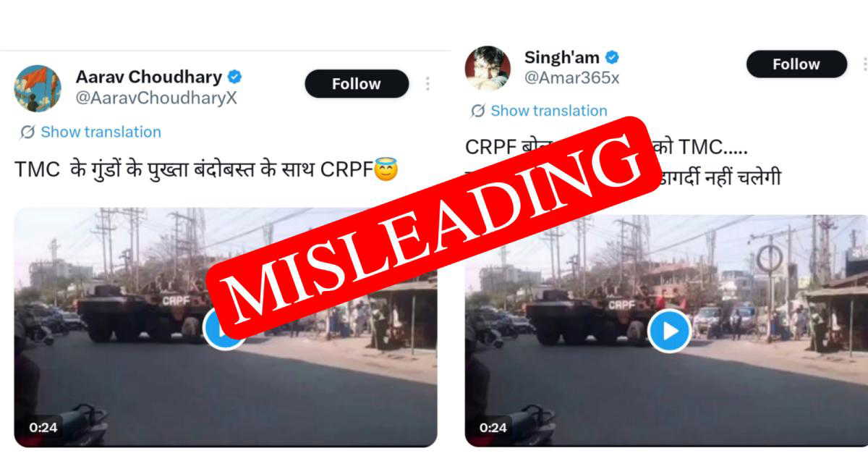
Task: Open right video thumbnail showing CRPF vehicle
Action: point(666,330)
